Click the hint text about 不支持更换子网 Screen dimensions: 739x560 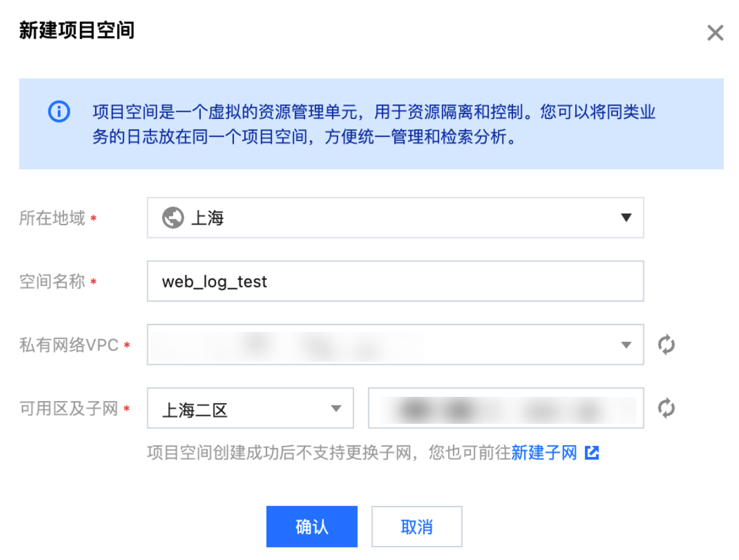pos(328,453)
